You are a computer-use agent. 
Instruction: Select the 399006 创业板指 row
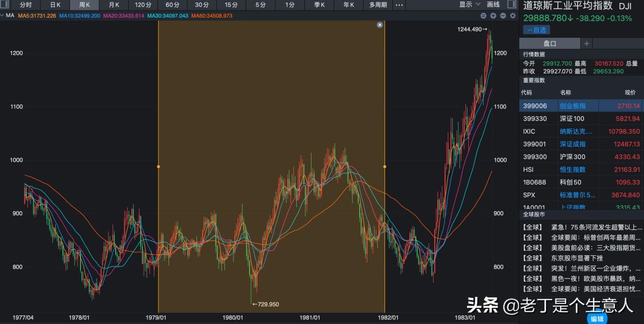[x=558, y=106]
